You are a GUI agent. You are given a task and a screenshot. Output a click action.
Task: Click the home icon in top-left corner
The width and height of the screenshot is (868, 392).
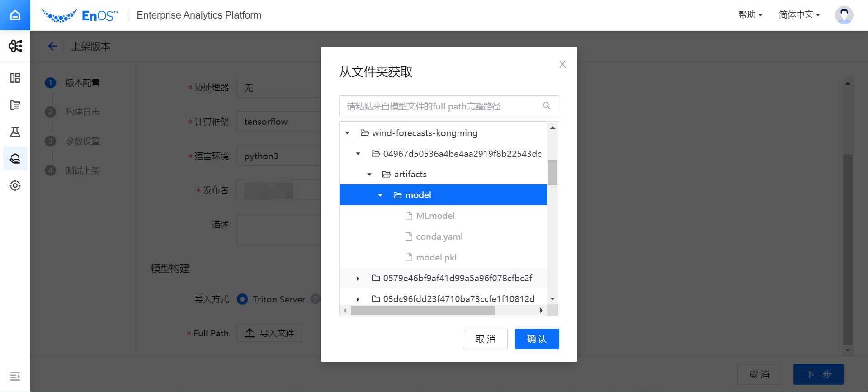pyautogui.click(x=15, y=15)
